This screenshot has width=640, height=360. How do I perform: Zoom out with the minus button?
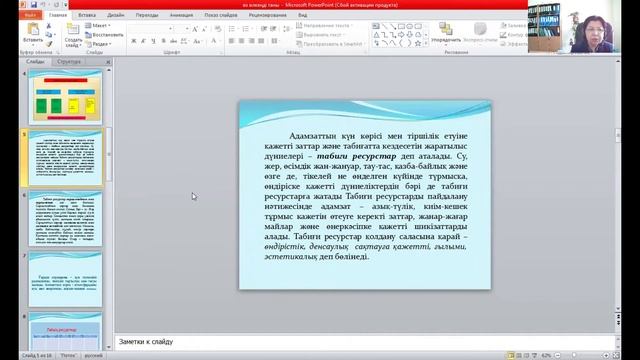(558, 356)
